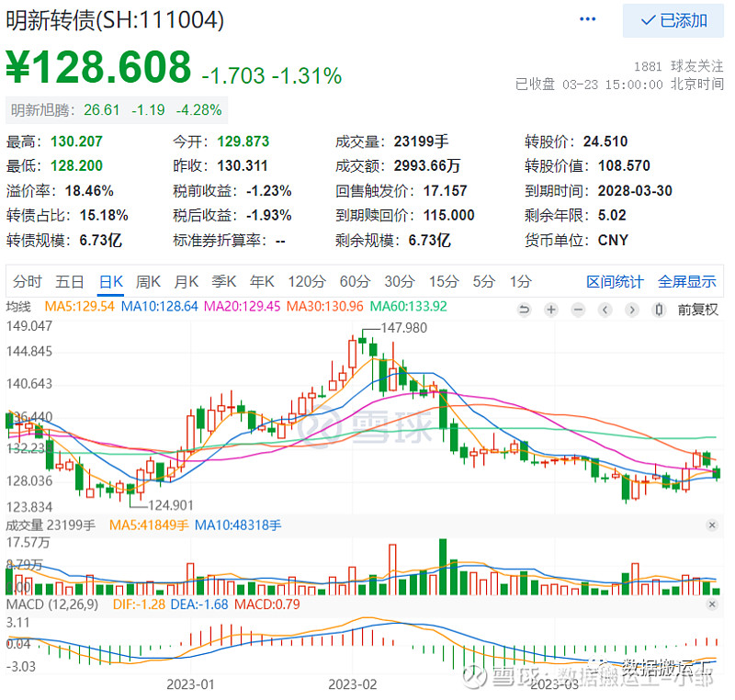Screen dimensions: 735x700
Task: Click the MA20:129.45 moving average label
Action: point(243,307)
